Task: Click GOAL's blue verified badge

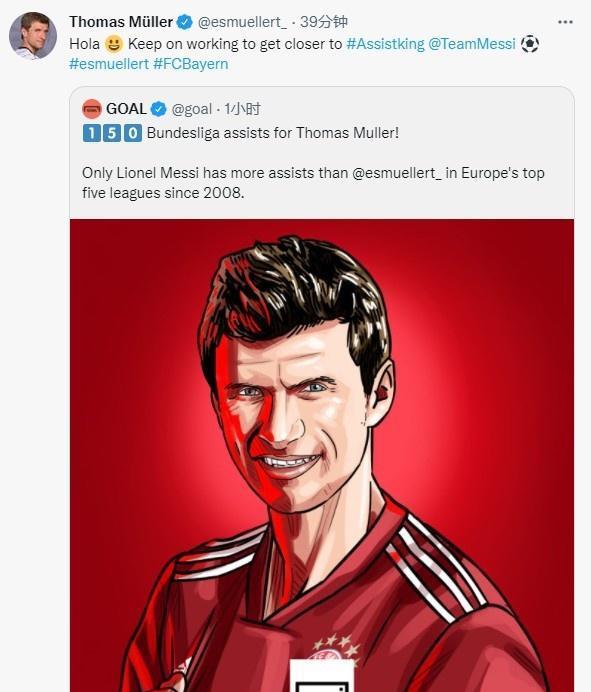Action: coord(158,109)
